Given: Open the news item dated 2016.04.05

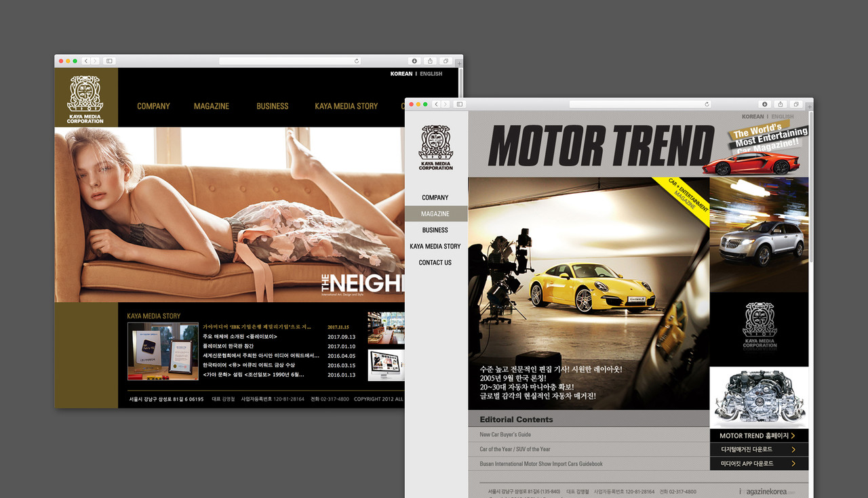Looking at the screenshot, I should tap(261, 356).
